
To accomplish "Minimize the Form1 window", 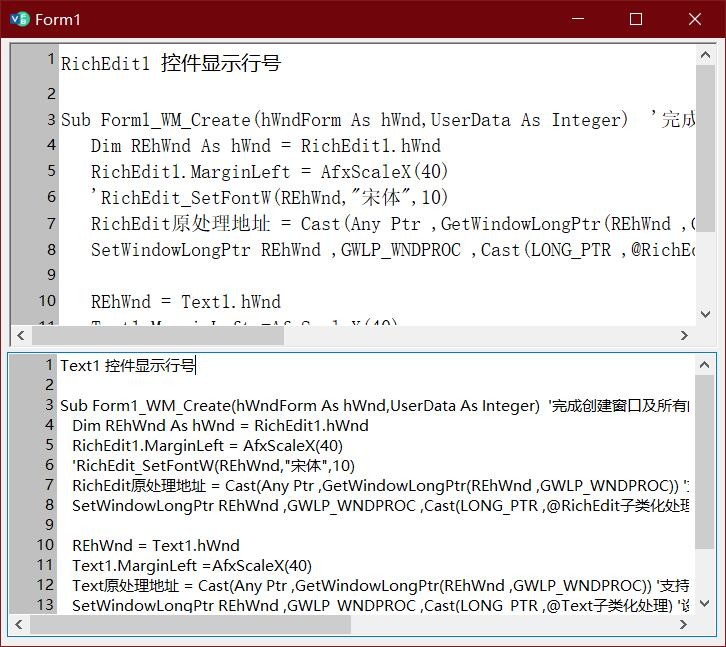I will tap(578, 19).
